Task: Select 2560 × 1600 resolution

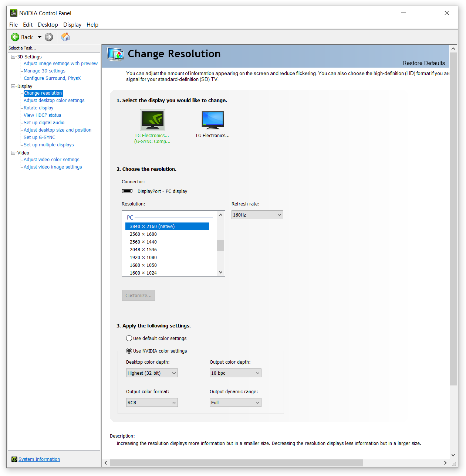Action: 167,234
